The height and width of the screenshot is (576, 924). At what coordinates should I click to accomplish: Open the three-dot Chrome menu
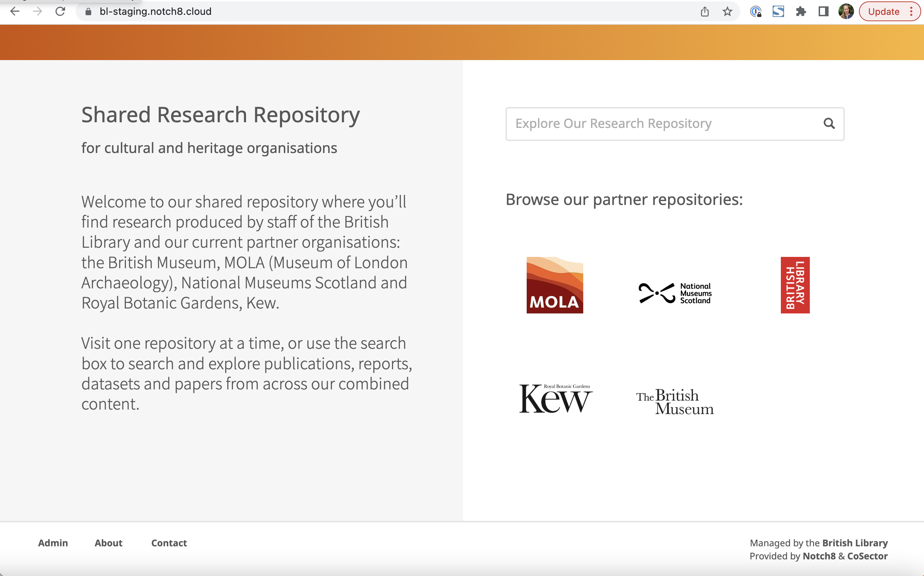click(911, 11)
